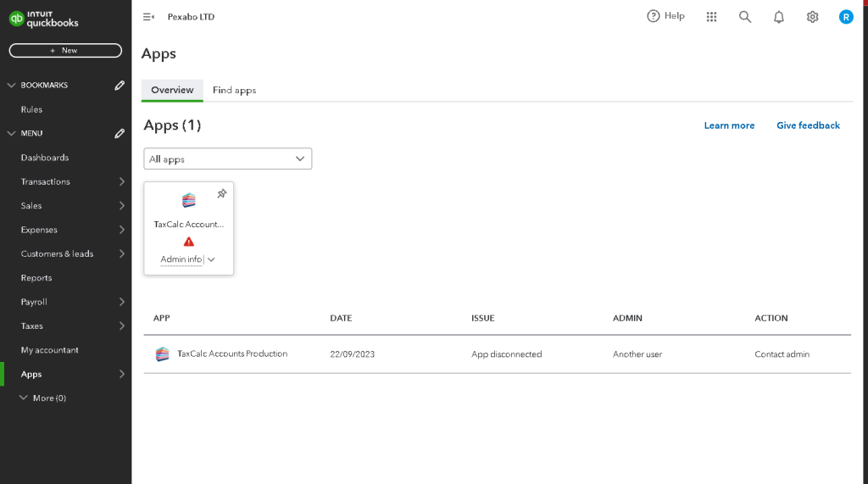The height and width of the screenshot is (484, 868).
Task: Open Reports in sidebar
Action: click(36, 278)
